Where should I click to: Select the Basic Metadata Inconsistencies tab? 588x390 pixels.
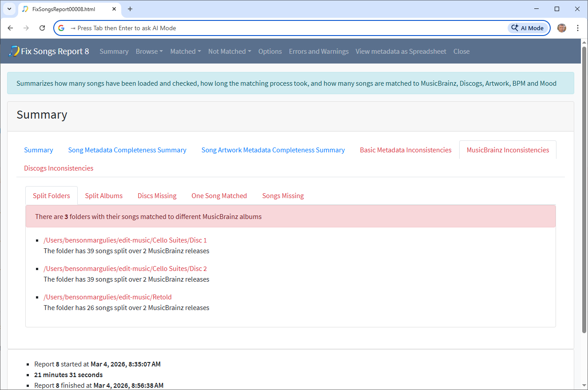coord(405,150)
